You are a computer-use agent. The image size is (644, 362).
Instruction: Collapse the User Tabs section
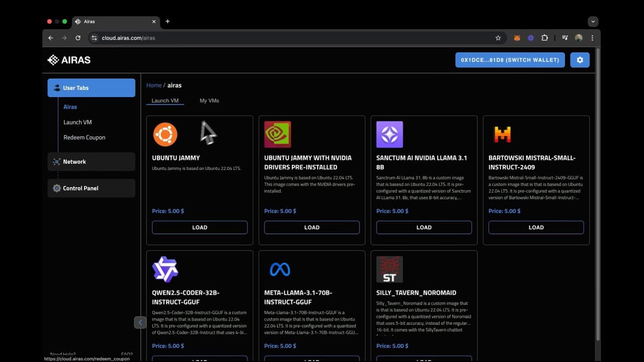coord(92,88)
